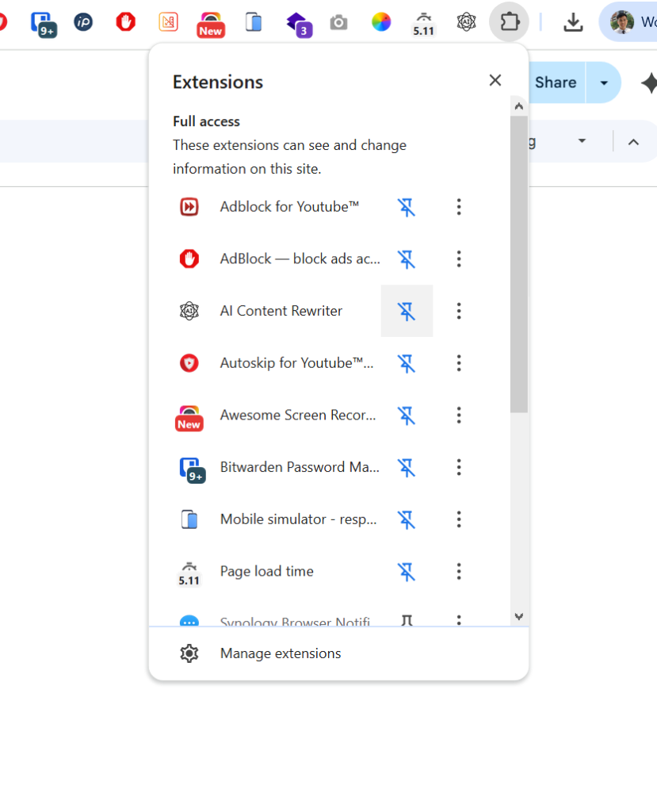Open the editing mode dropdown chevron

coord(583,141)
